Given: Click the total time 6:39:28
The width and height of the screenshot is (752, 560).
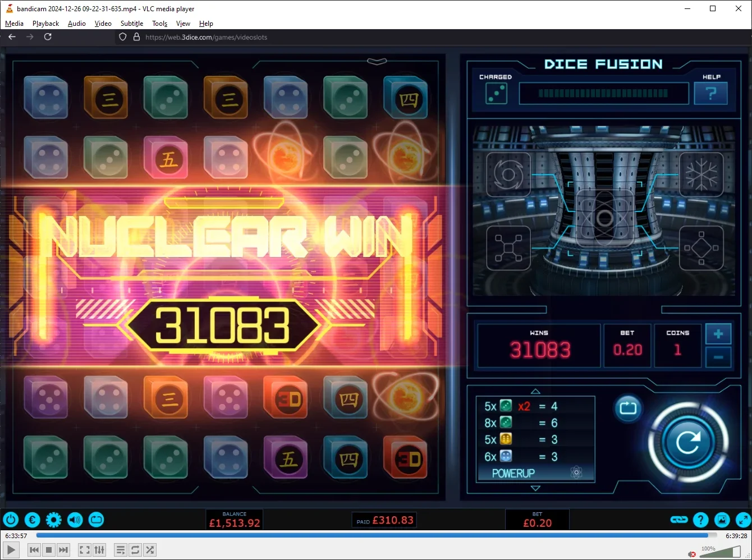Looking at the screenshot, I should pos(736,536).
